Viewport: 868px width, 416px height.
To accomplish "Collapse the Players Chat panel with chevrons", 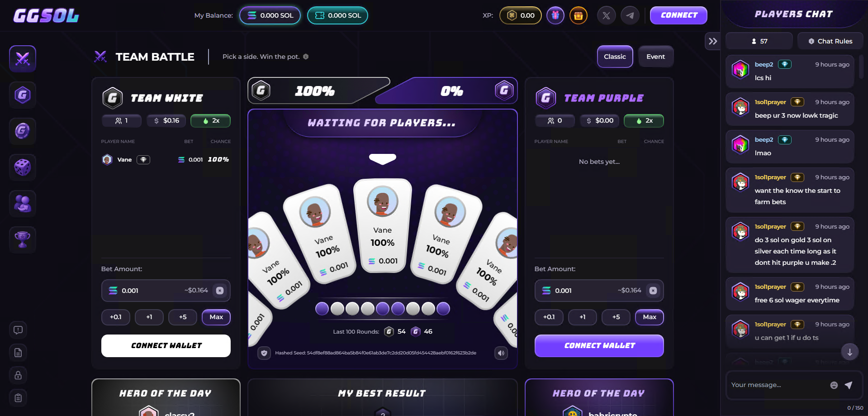I will pyautogui.click(x=713, y=41).
